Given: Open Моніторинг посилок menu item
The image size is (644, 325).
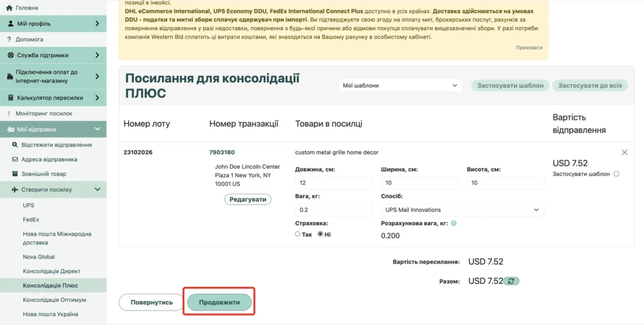Looking at the screenshot, I should [44, 113].
